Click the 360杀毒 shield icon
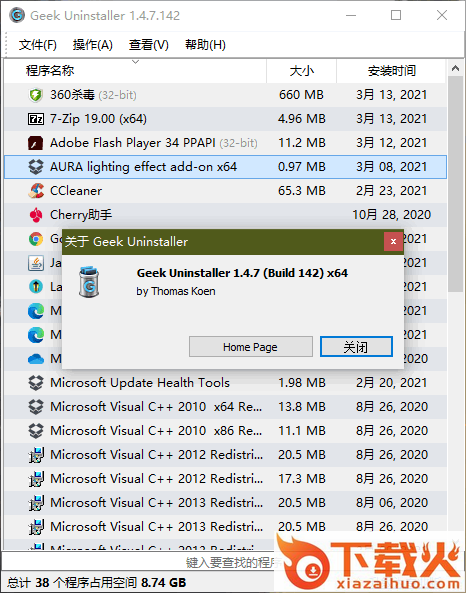 36,95
